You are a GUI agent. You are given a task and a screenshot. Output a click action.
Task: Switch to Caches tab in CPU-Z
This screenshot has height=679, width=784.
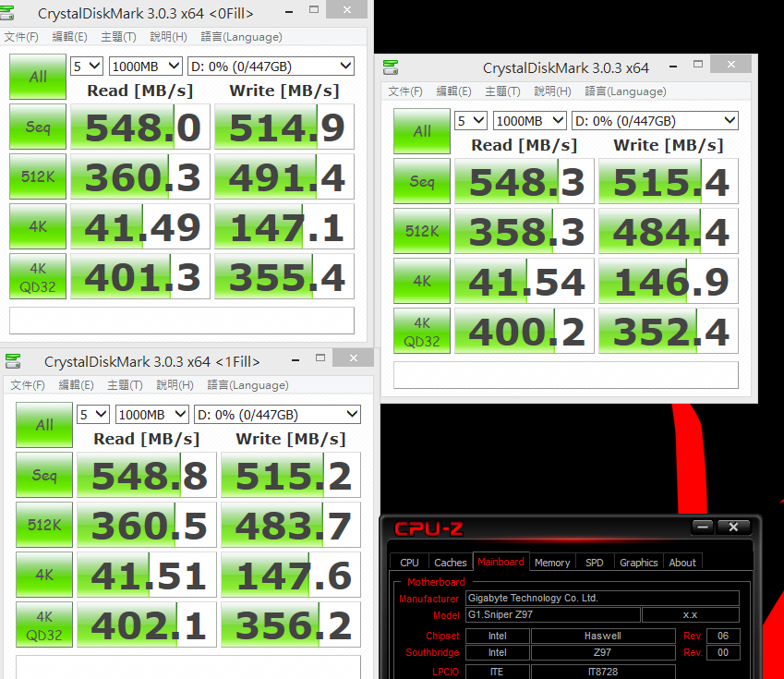pyautogui.click(x=450, y=563)
